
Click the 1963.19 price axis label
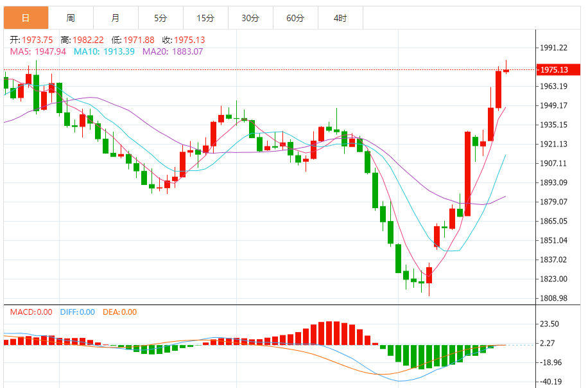[553, 86]
